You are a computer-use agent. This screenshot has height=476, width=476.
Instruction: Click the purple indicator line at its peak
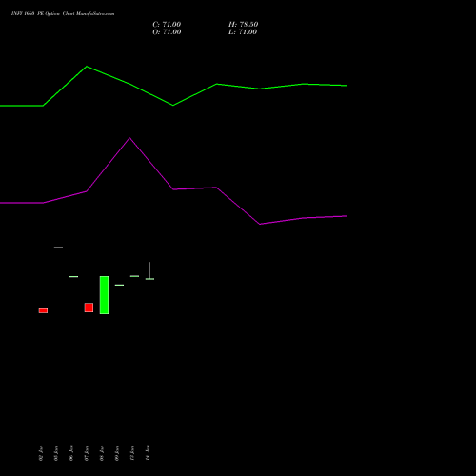[x=129, y=138]
